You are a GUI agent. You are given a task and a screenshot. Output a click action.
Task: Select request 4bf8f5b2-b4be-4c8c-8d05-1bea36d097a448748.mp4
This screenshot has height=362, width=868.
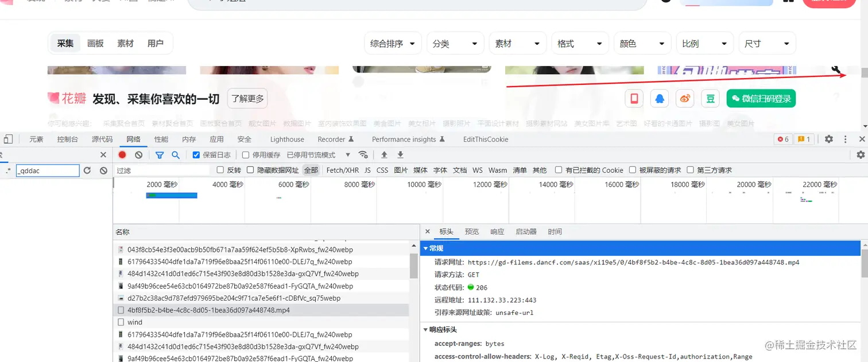tap(261, 310)
